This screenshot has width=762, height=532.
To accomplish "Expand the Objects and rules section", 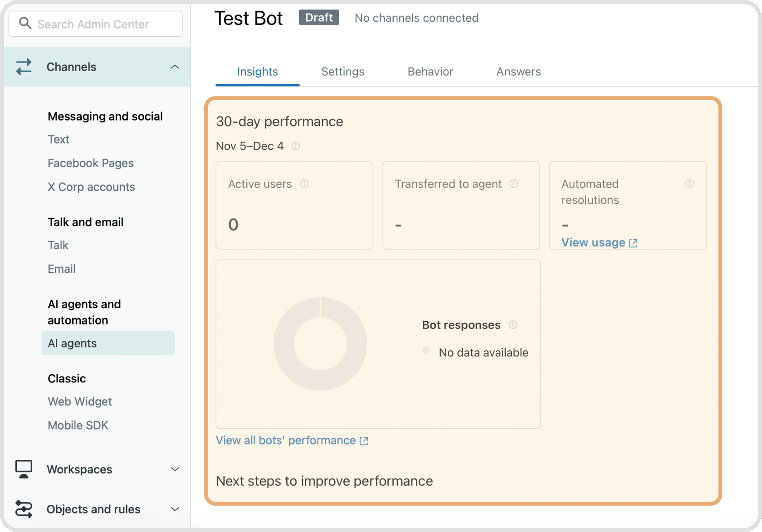I will coord(175,509).
